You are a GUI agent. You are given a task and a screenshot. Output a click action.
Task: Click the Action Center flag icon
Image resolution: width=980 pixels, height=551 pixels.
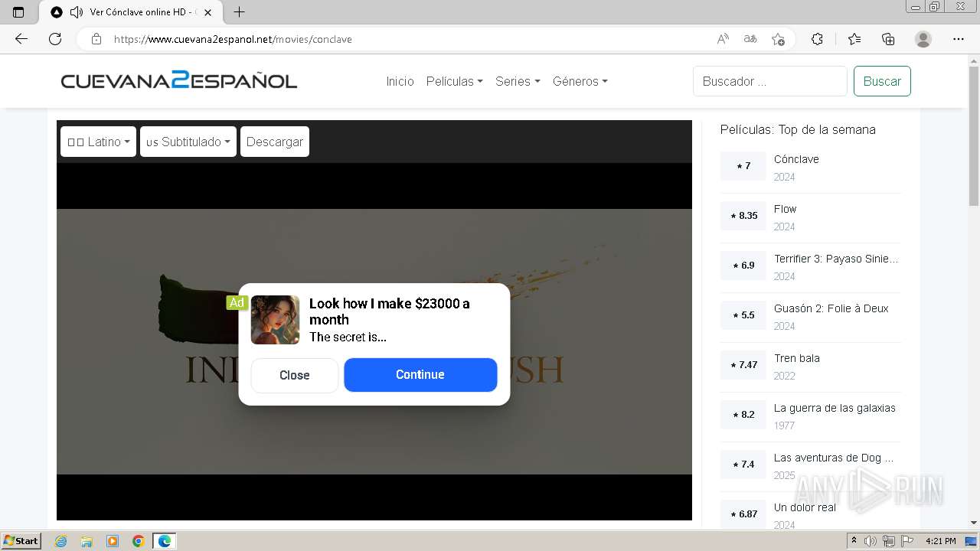point(906,541)
